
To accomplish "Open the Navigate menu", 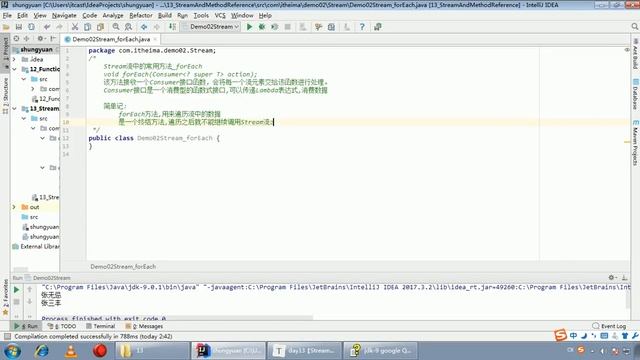I will [x=64, y=16].
